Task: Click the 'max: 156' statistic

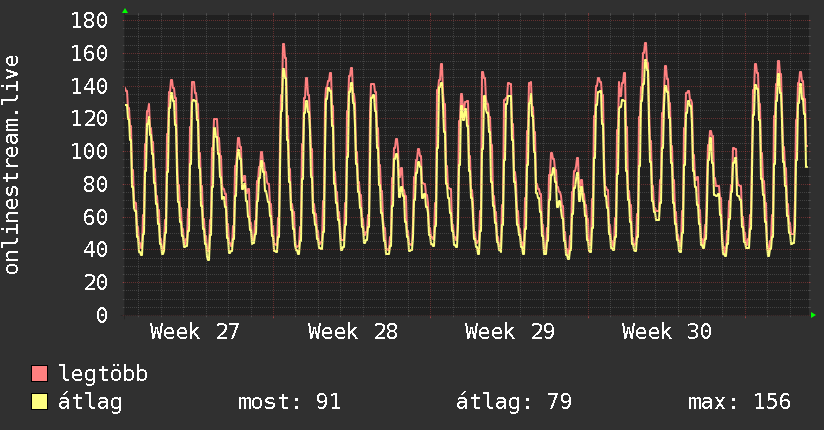Action: (739, 402)
